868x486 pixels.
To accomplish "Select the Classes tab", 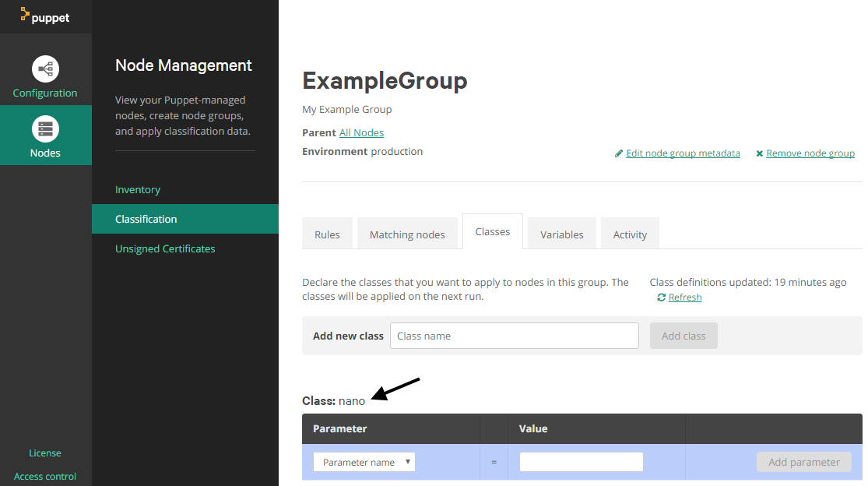I will [493, 231].
